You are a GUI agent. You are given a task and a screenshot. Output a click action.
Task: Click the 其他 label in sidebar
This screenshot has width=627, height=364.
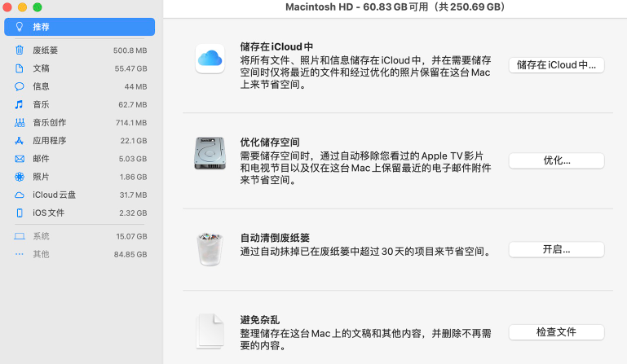click(x=41, y=254)
